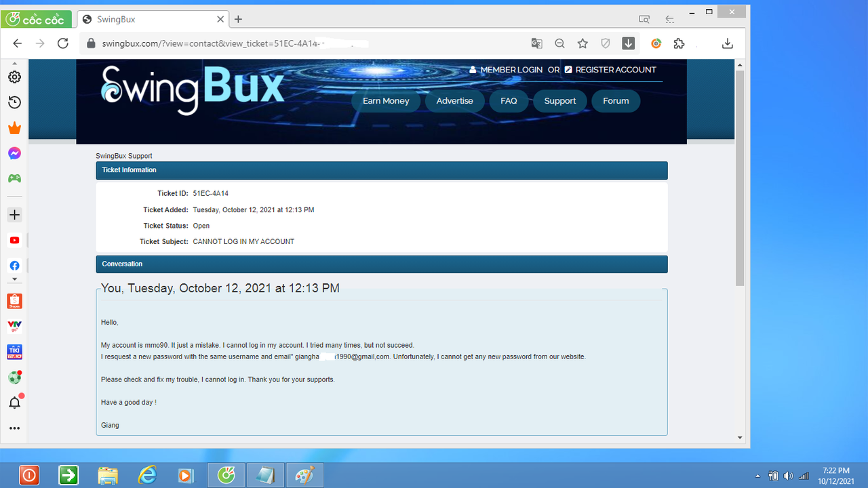Viewport: 868px width, 488px height.
Task: Click the dashed back-arrow icon in title bar
Action: point(669,19)
